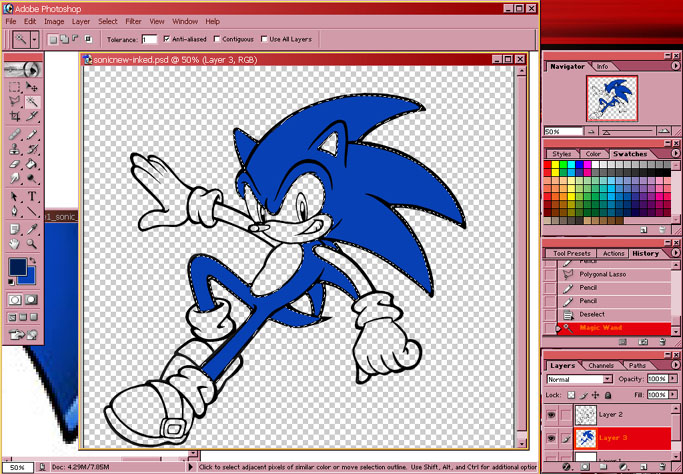Switch to the Styles tab
This screenshot has height=474, width=683.
pyautogui.click(x=561, y=154)
